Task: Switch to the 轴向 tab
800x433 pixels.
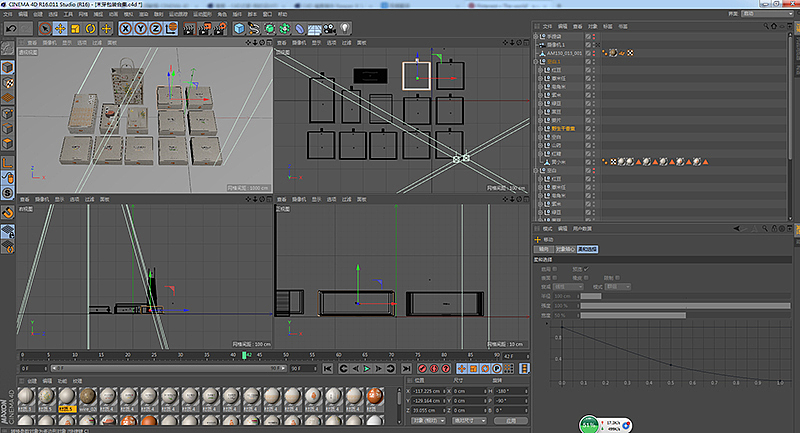Action: click(x=544, y=249)
